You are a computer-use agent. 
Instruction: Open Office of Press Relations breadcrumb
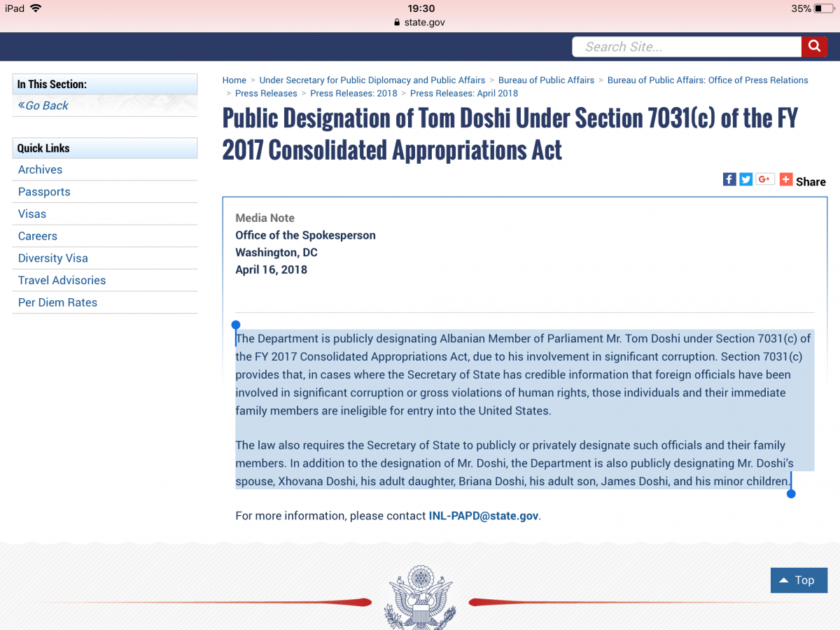(x=708, y=80)
